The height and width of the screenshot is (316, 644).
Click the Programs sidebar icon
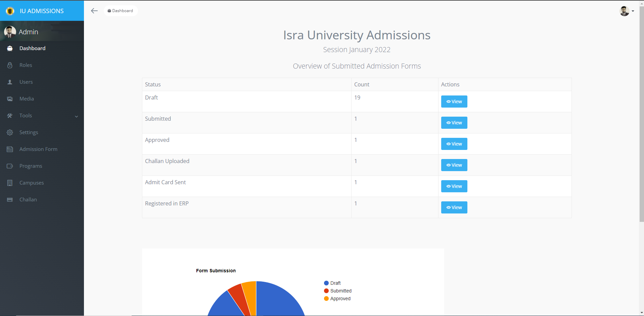[x=10, y=166]
